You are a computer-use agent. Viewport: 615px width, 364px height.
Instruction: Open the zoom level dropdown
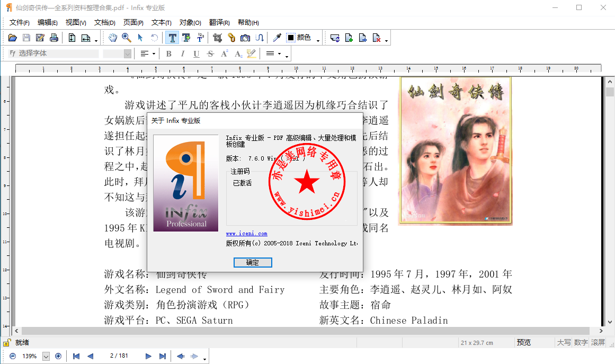tap(46, 356)
